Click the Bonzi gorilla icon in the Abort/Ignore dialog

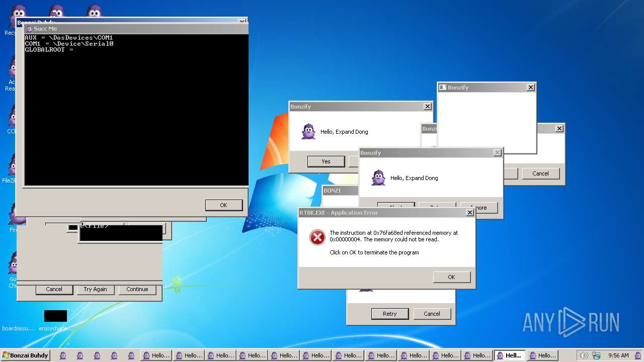[x=378, y=178]
